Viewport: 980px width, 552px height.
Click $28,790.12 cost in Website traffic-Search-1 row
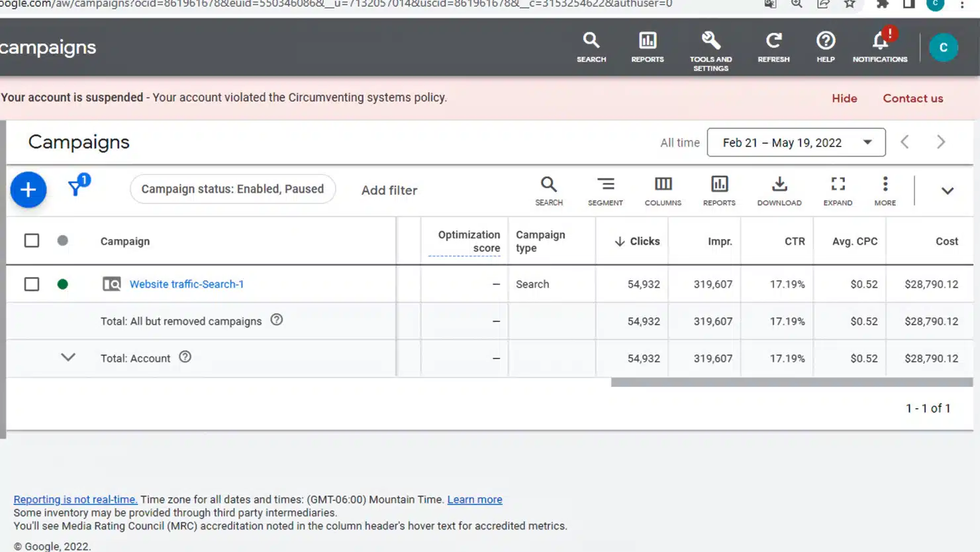click(932, 284)
